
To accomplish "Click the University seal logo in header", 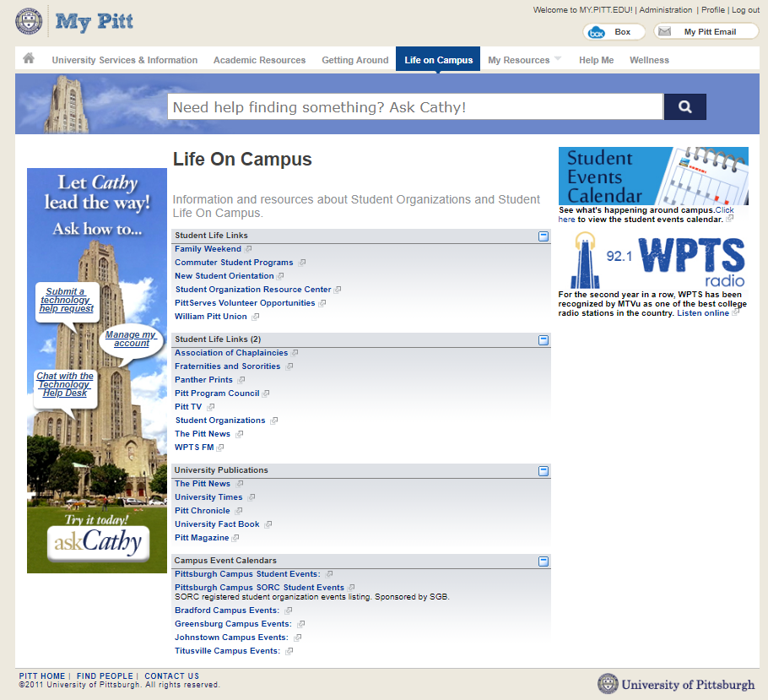I will [x=29, y=21].
